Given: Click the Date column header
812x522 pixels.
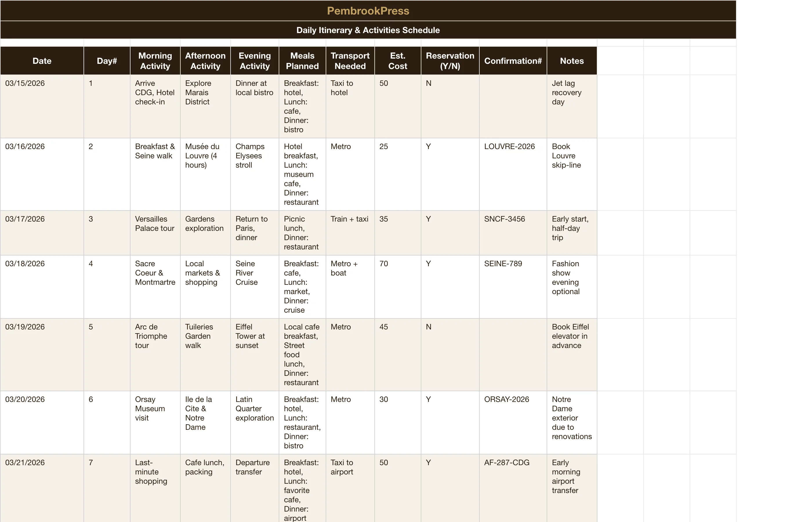Looking at the screenshot, I should tap(42, 61).
